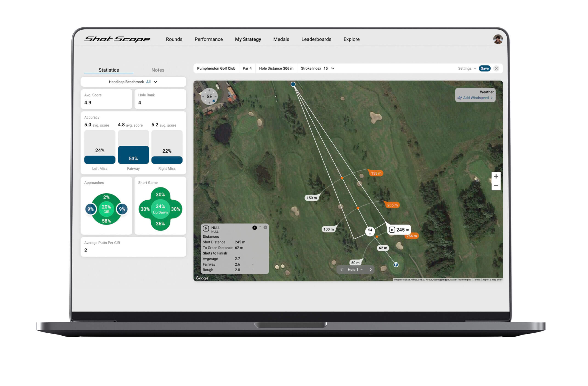Click the blue flag pin on the green

pyautogui.click(x=396, y=265)
